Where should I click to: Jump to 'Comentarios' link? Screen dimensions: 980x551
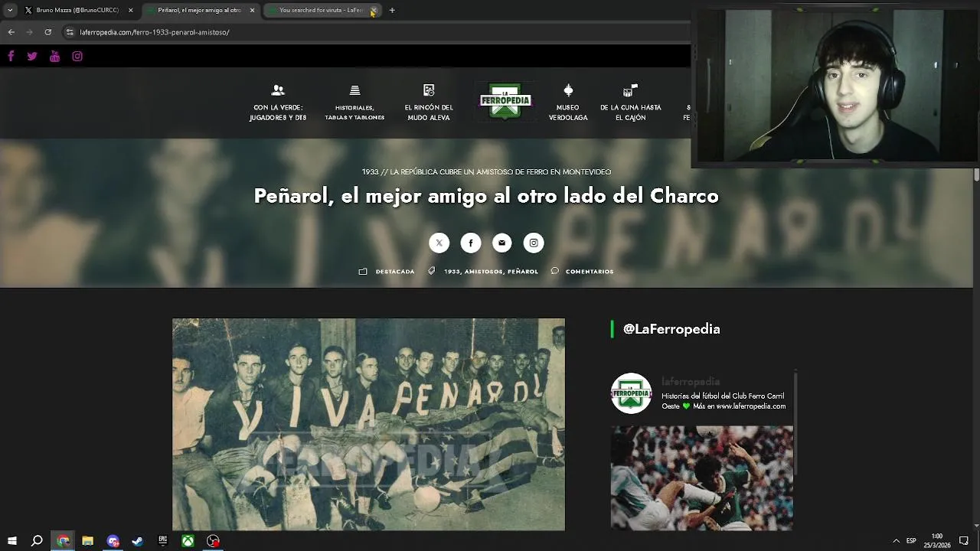[590, 272]
